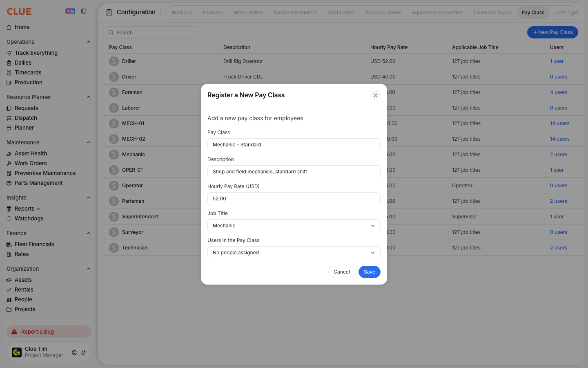The height and width of the screenshot is (368, 588).
Task: Open the Job Title dropdown
Action: pyautogui.click(x=294, y=226)
